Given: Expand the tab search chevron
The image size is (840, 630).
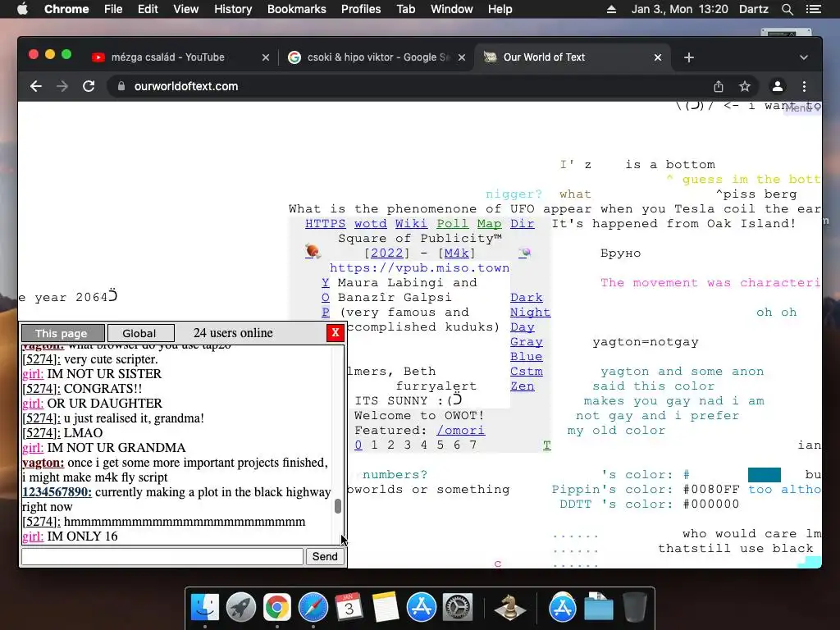Looking at the screenshot, I should (804, 57).
